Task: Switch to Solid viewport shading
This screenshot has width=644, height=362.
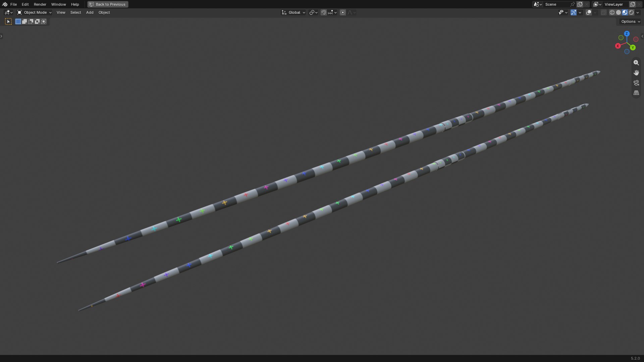Action: pos(619,12)
